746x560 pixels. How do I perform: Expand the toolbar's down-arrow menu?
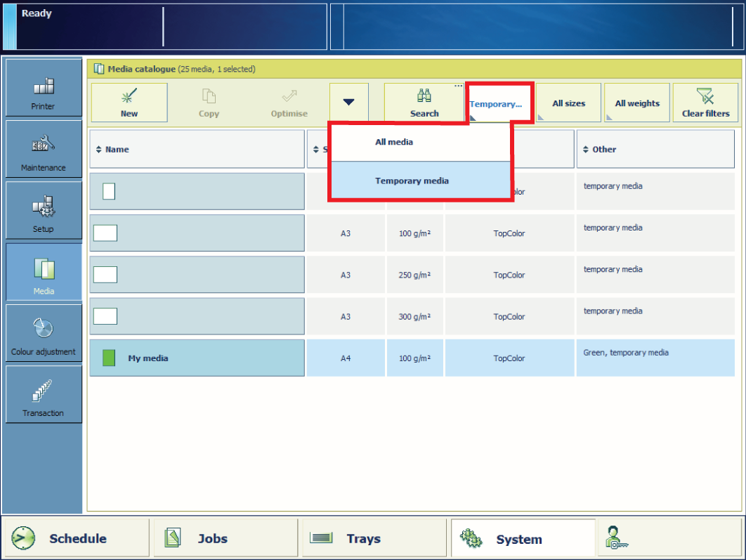tap(348, 103)
